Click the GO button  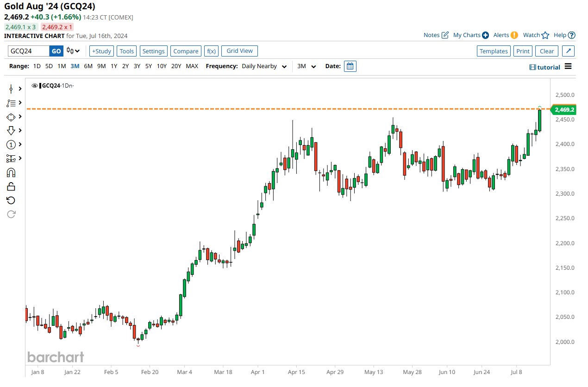point(56,51)
